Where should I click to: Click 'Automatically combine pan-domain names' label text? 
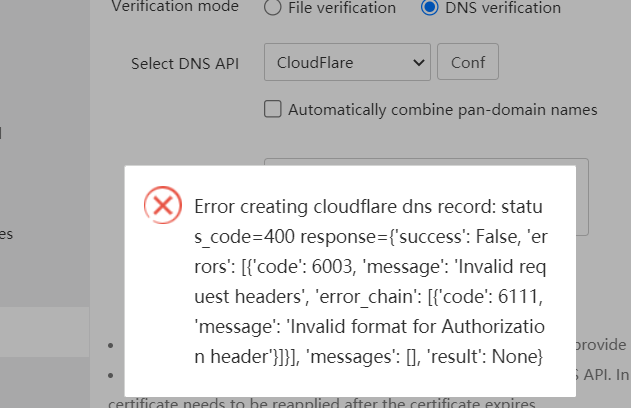[442, 109]
